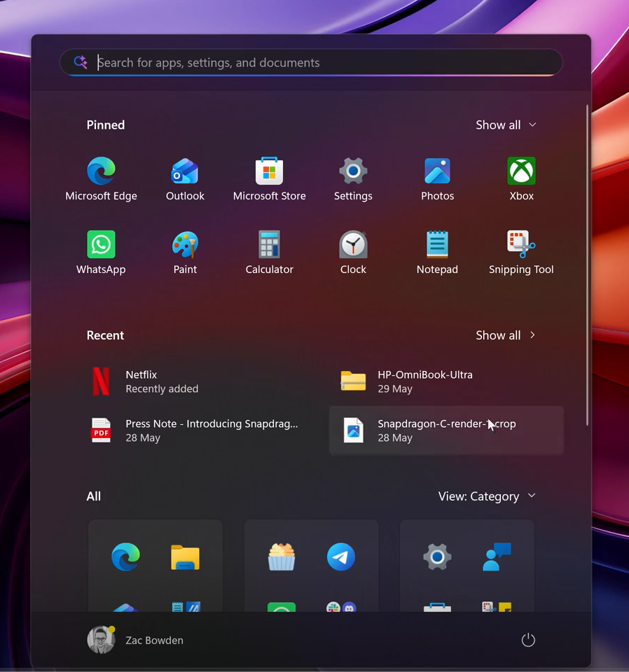Click the "Recent" section heading

click(105, 335)
